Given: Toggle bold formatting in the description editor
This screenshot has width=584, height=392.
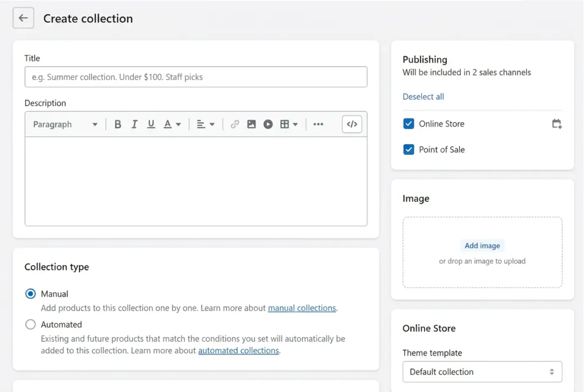Looking at the screenshot, I should click(x=118, y=124).
